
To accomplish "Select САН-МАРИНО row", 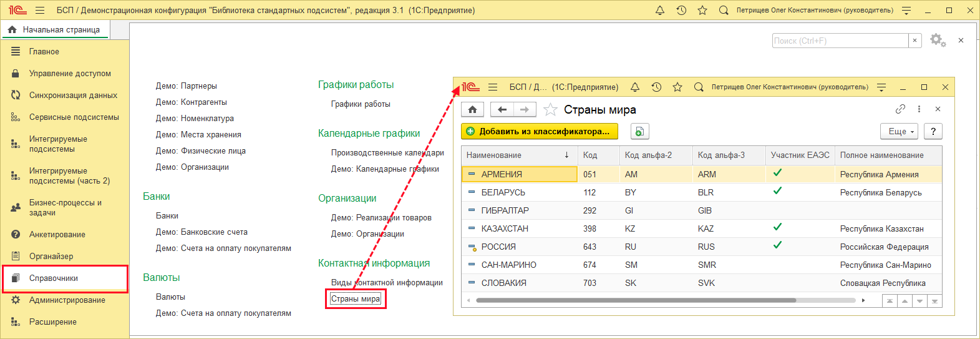I will (x=702, y=265).
